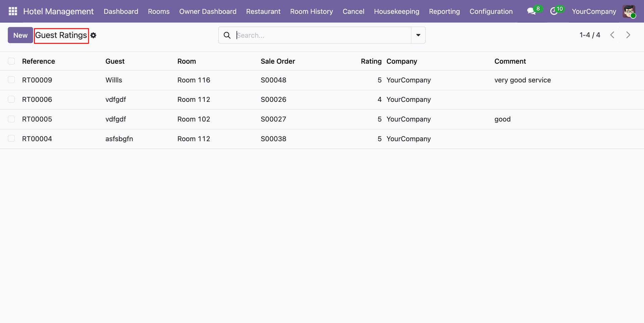The image size is (644, 323).
Task: Sort by the Comment column header
Action: click(x=510, y=61)
